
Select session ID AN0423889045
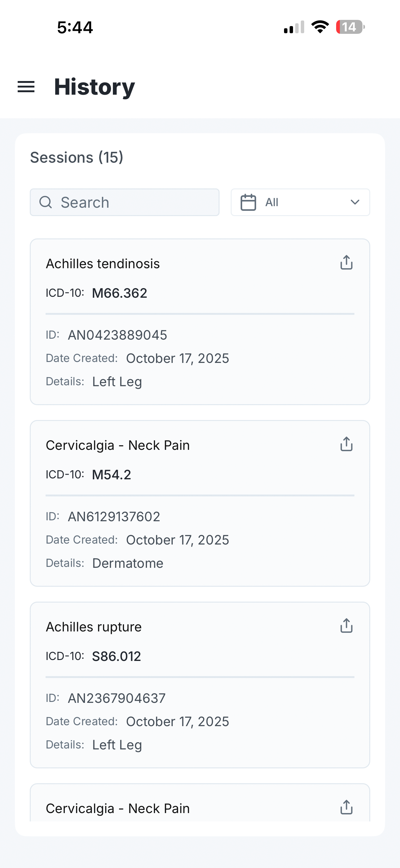pos(117,335)
